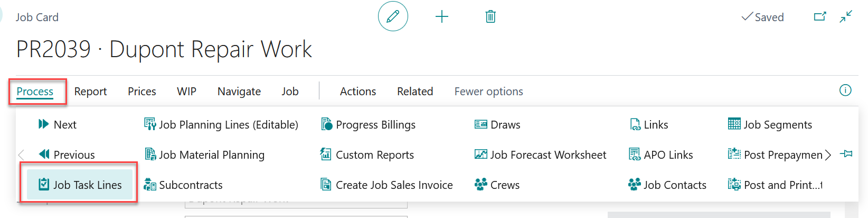Click the plus icon to create new job

tap(442, 17)
